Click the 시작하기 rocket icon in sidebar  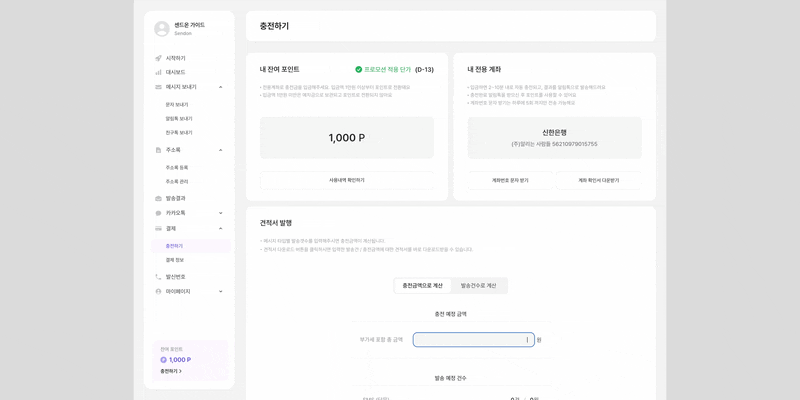tap(158, 58)
